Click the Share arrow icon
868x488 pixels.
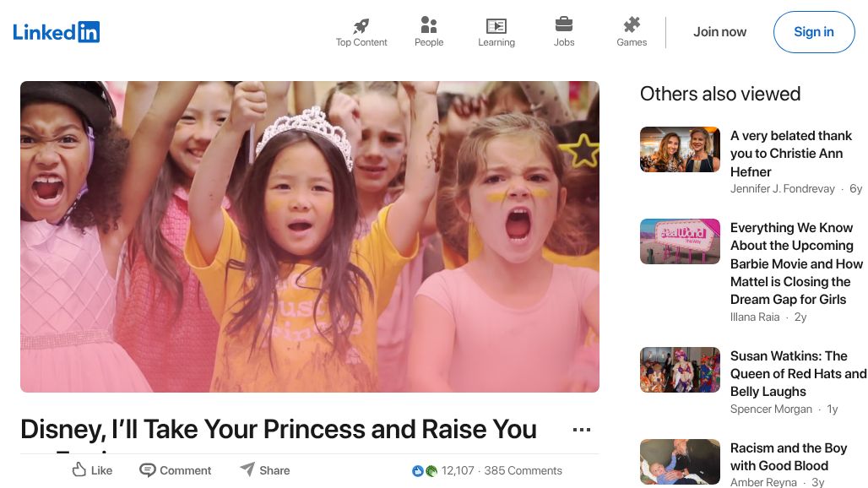247,469
